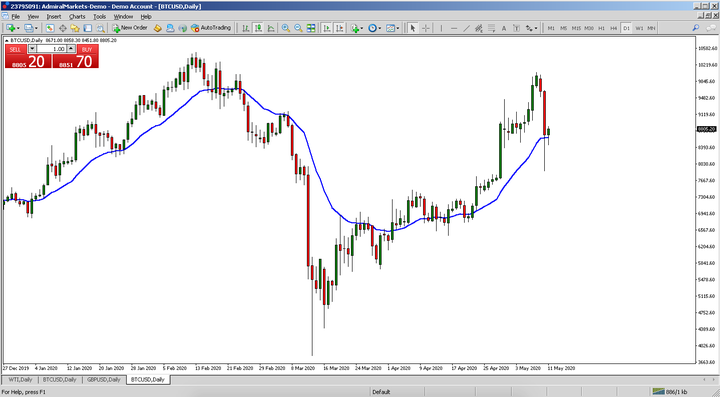Open the Templates dropdown arrow
The width and height of the screenshot is (720, 397).
click(398, 28)
